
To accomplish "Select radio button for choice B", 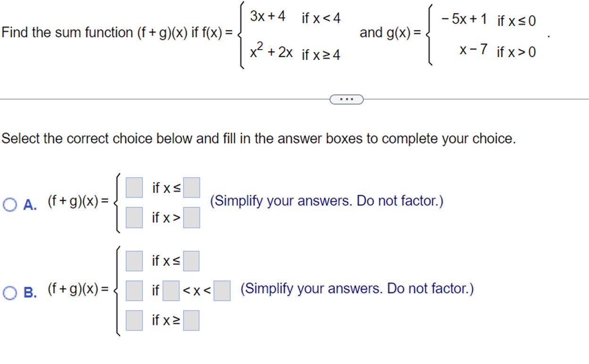I will tap(8, 292).
